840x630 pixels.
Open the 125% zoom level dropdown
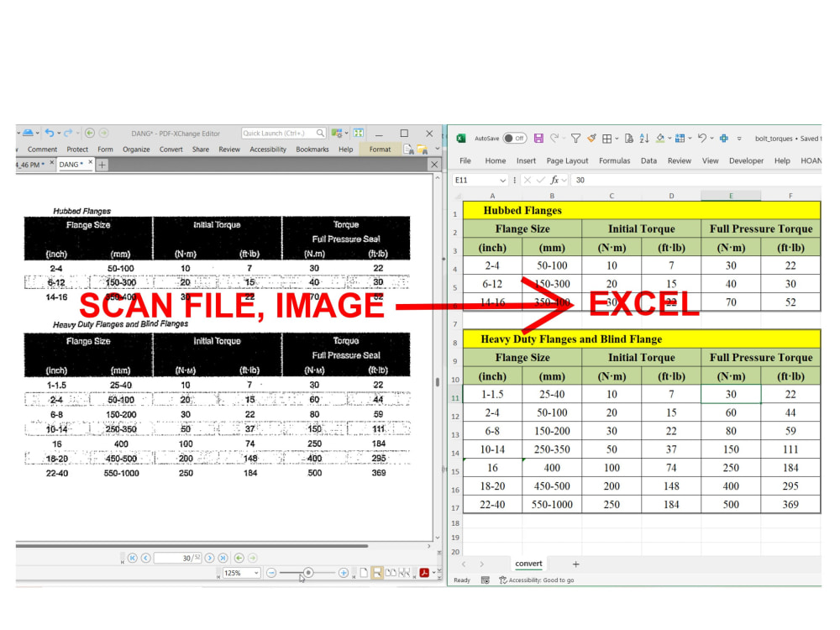coord(256,573)
